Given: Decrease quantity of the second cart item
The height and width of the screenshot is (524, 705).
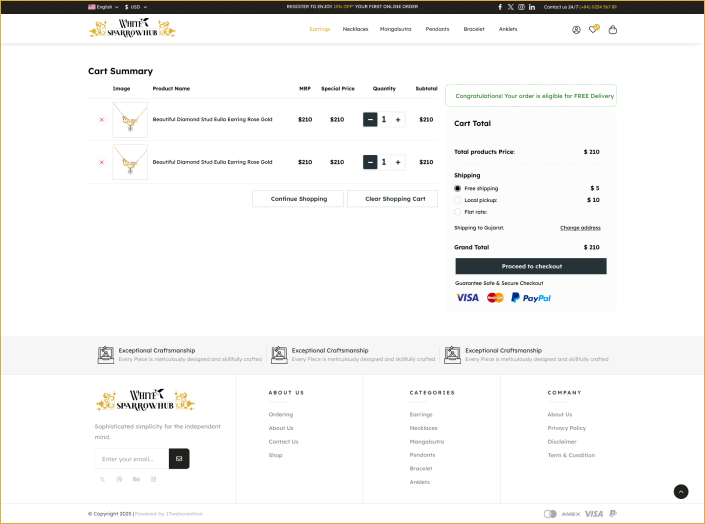Looking at the screenshot, I should pos(370,162).
